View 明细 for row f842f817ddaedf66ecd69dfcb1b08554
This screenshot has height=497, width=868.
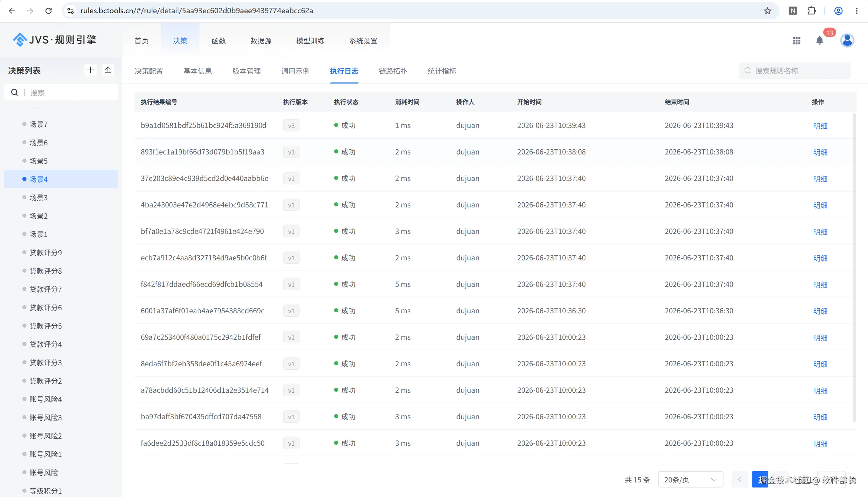(x=820, y=284)
